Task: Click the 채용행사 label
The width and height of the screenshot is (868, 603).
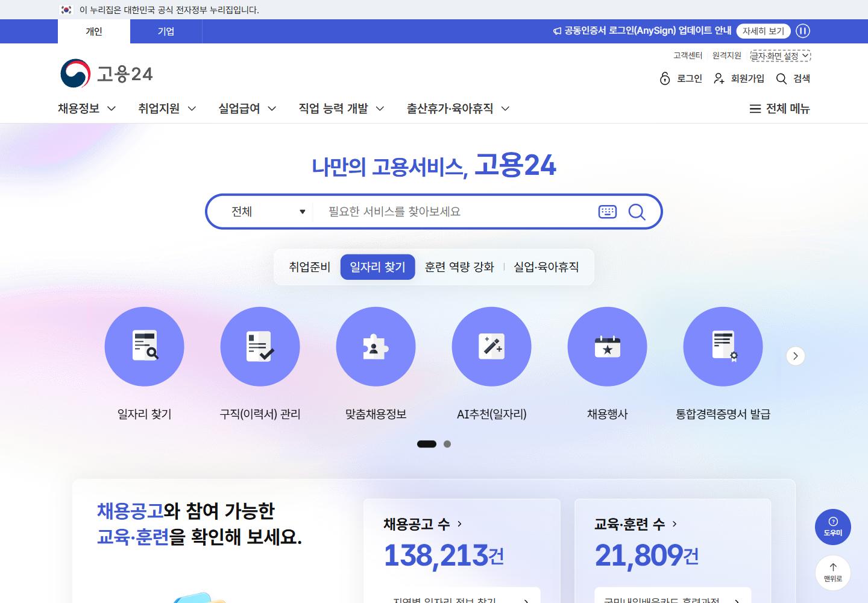Action: 607,414
